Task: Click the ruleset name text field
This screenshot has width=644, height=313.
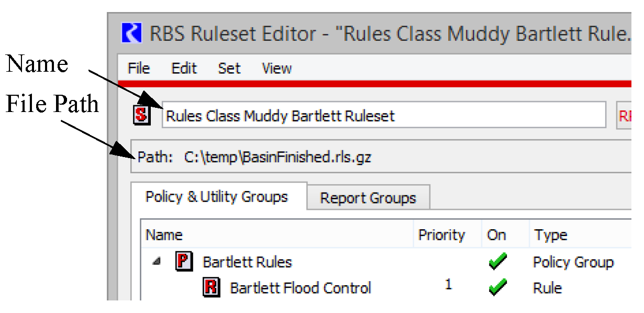Action: coord(383,116)
